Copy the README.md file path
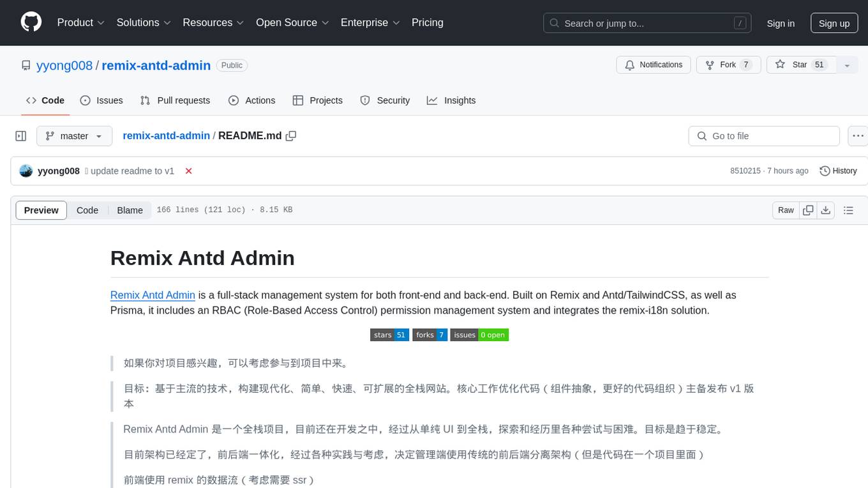 [291, 135]
